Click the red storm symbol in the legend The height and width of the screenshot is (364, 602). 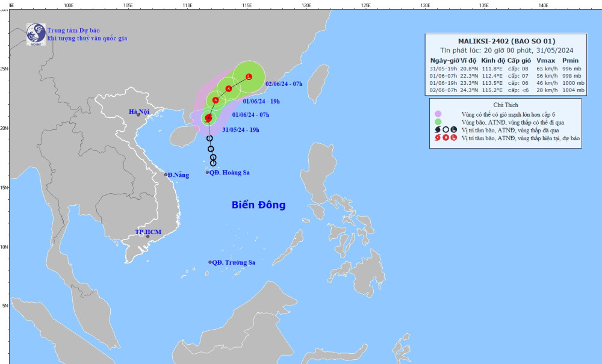[x=438, y=138]
